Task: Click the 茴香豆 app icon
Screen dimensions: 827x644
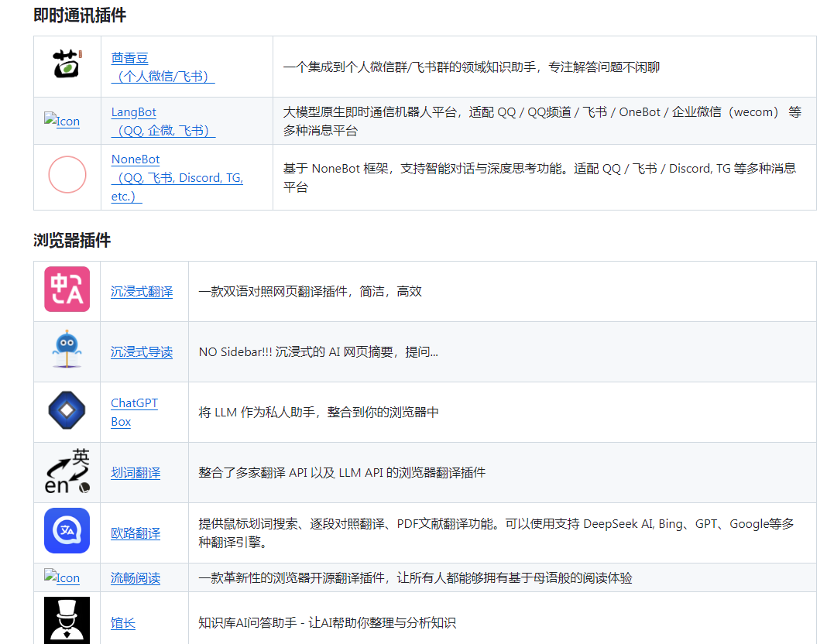Action: coord(67,65)
